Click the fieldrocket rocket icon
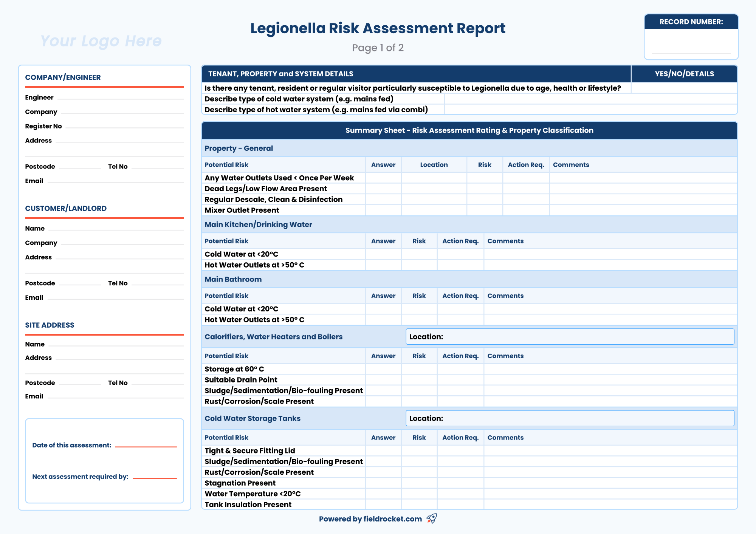This screenshot has height=534, width=756. tap(431, 519)
